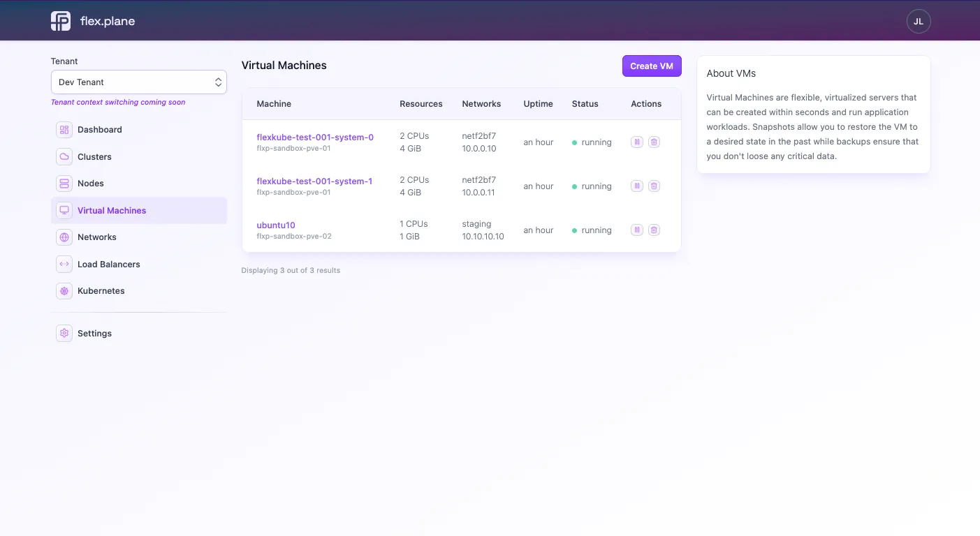Click Displaying 3 out of 3 results
The width and height of the screenshot is (980, 536).
click(x=291, y=270)
